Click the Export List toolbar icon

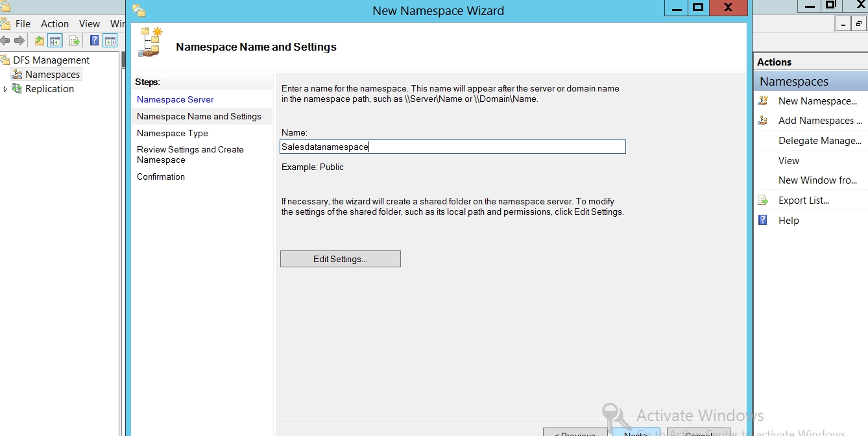tap(75, 41)
